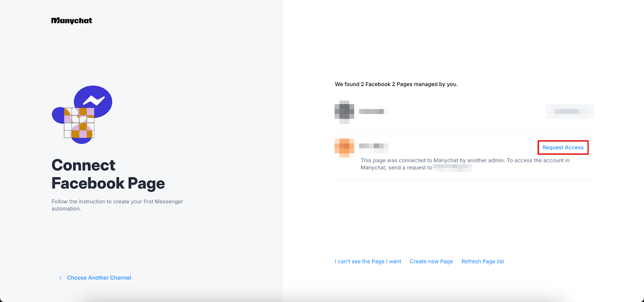Screen dimensions: 644x302
Task: Click the second page's blurred name
Action: pos(373,146)
